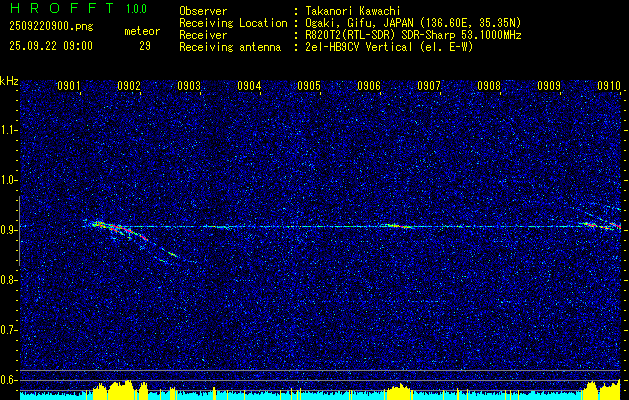The width and height of the screenshot is (629, 400).
Task: Click the Observer label
Action: pos(203,11)
